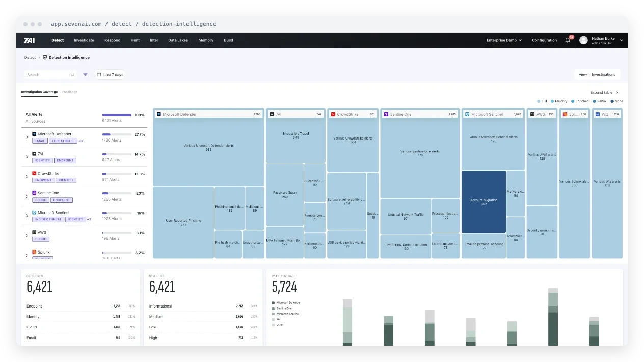The image size is (644, 362).
Task: Click the CrowdStrike icon in the treemap header
Action: click(x=333, y=114)
